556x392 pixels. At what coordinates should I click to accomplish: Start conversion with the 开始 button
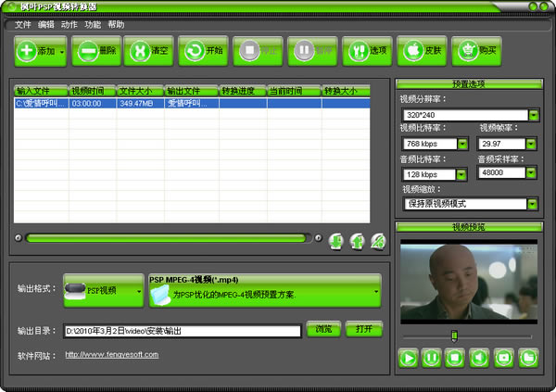[203, 52]
